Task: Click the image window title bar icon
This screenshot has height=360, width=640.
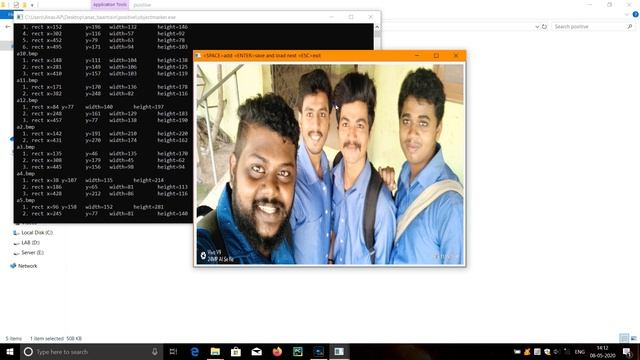Action: [x=198, y=56]
